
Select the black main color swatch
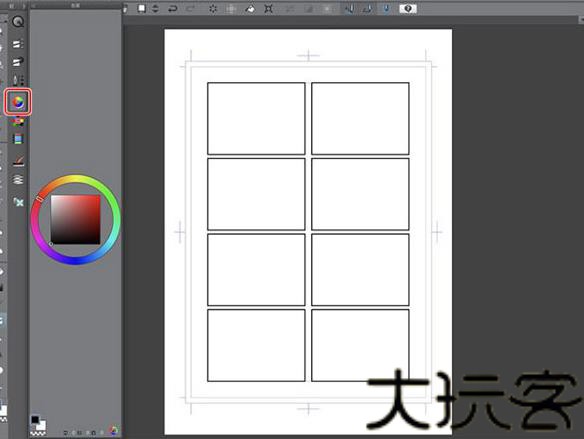click(35, 420)
